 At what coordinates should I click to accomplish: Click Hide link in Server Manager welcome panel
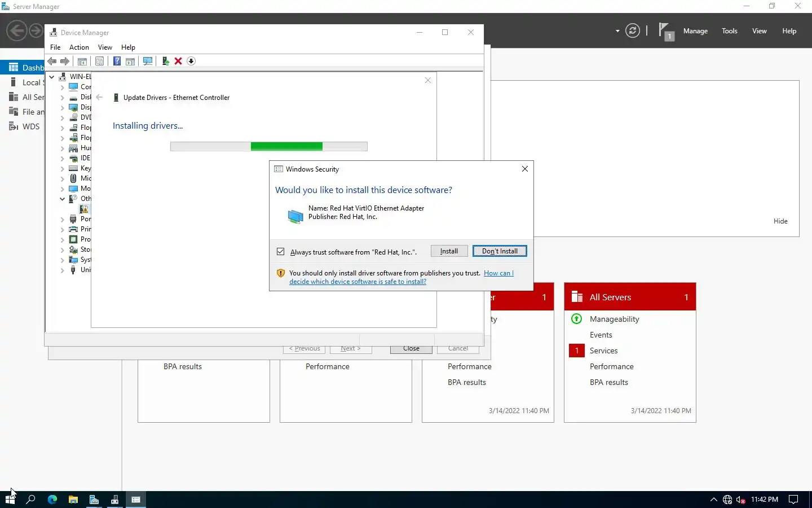tap(780, 221)
